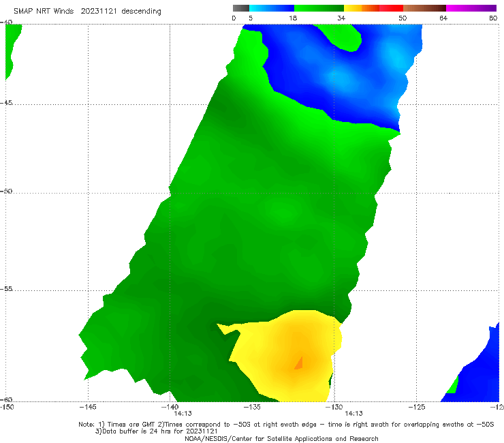This screenshot has height=443, width=504.
Task: Click the colorbar label '18'
Action: click(293, 18)
